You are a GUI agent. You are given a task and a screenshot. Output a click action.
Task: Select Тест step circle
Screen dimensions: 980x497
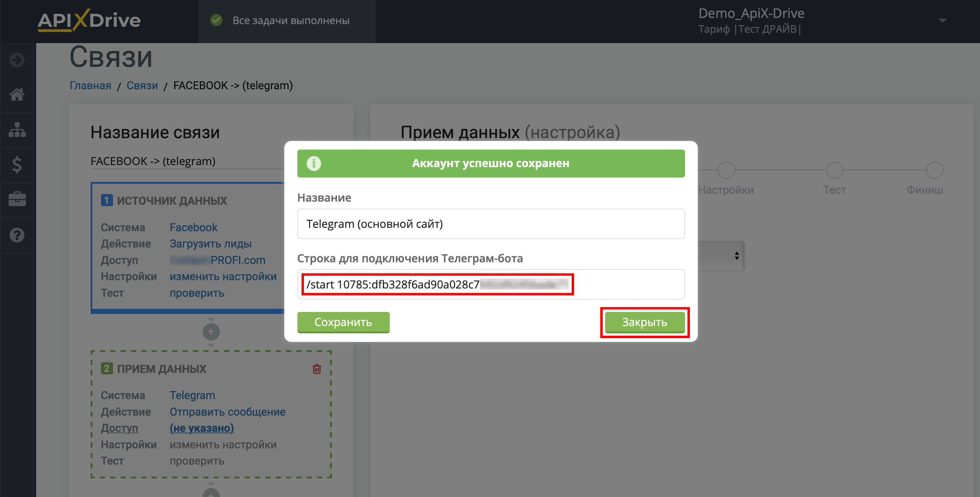835,170
